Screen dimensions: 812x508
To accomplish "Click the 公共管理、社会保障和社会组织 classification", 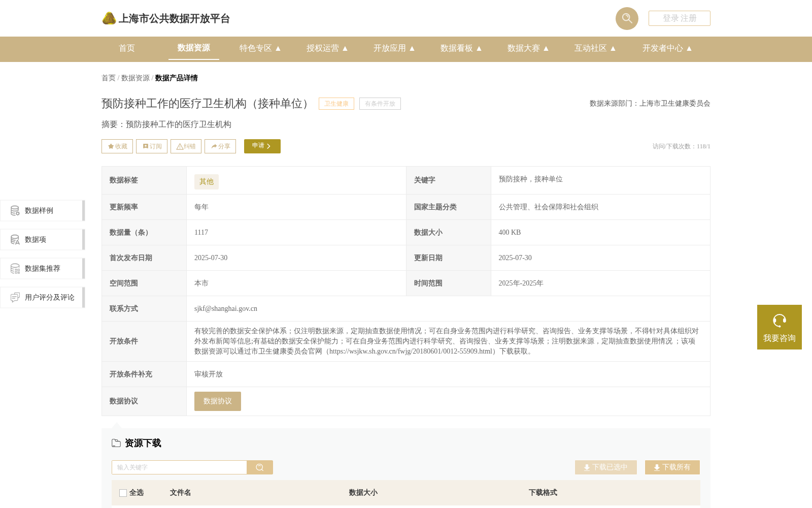I will tap(548, 207).
